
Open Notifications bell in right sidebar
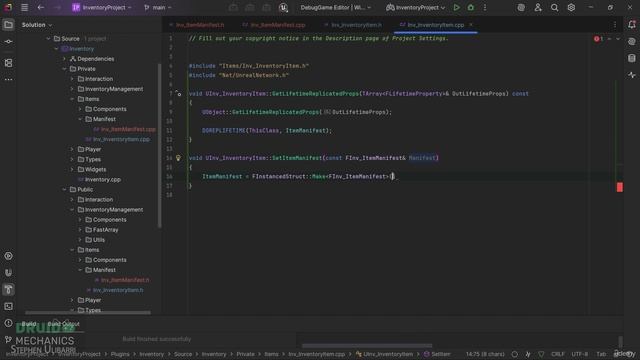coord(632,24)
